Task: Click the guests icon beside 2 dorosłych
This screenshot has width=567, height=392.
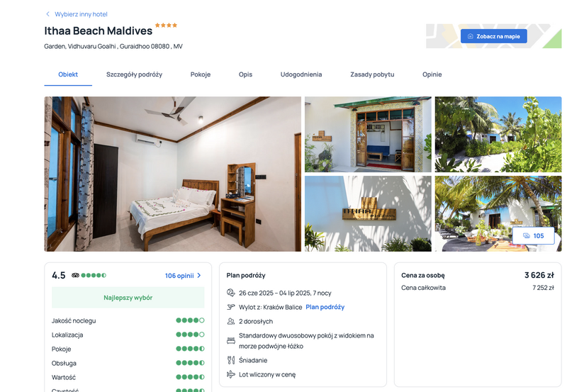Action: (x=231, y=321)
